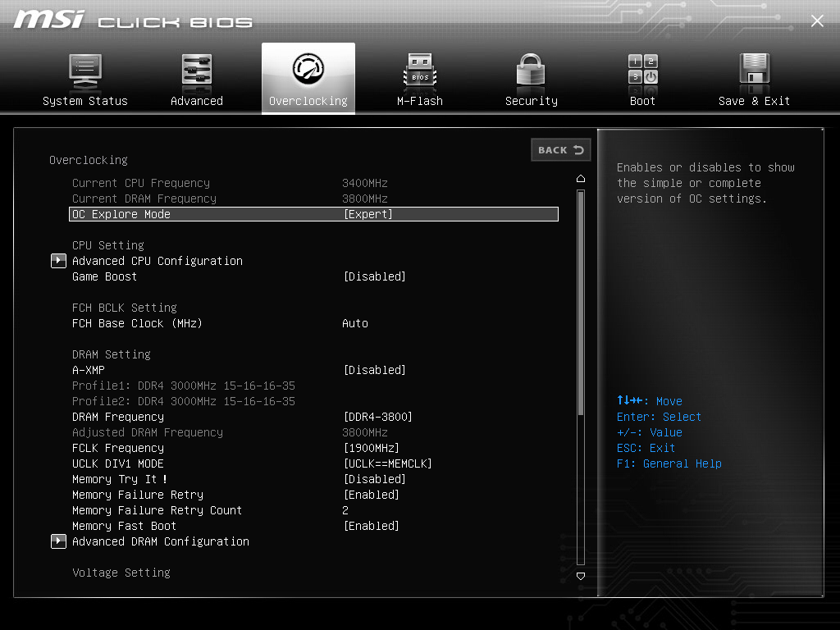Screen dimensions: 840x630
Task: Click the MSI logo in header
Action: tap(49, 20)
